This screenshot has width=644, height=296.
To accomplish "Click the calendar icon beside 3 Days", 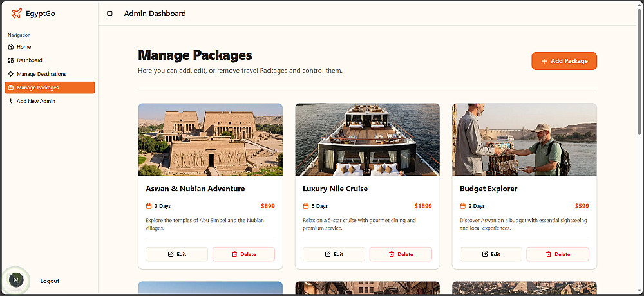I will [x=149, y=207].
